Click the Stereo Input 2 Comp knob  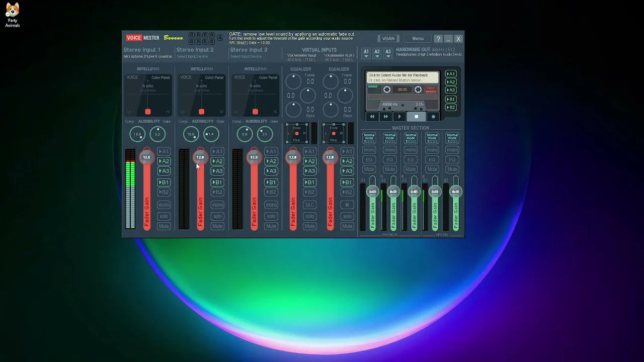coord(191,134)
